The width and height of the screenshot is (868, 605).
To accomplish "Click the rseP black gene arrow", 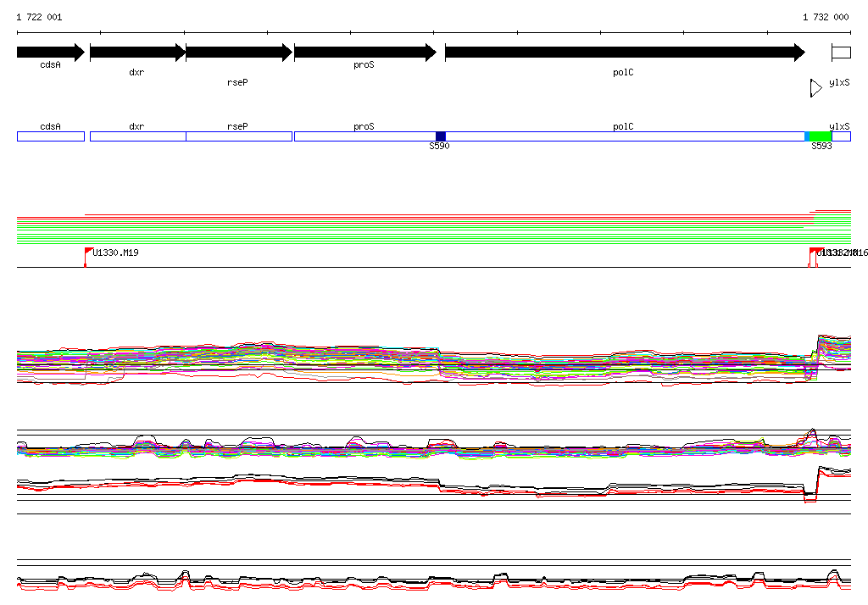I will (239, 53).
